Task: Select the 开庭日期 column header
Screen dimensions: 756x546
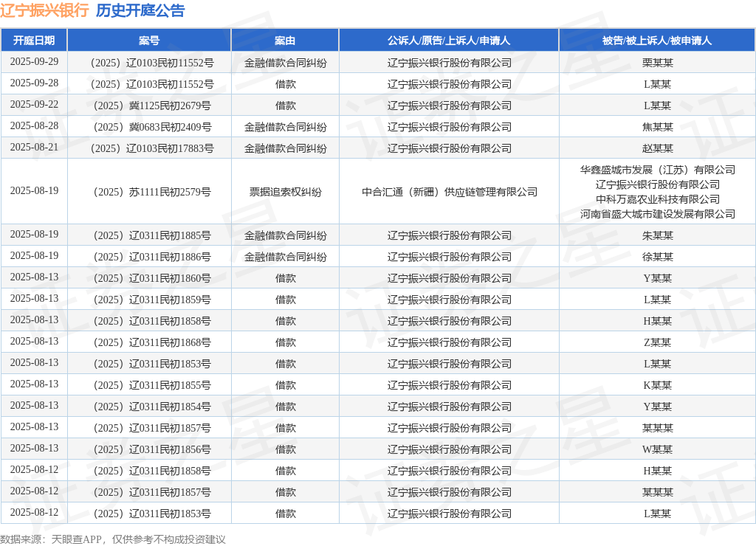Action: 34,41
